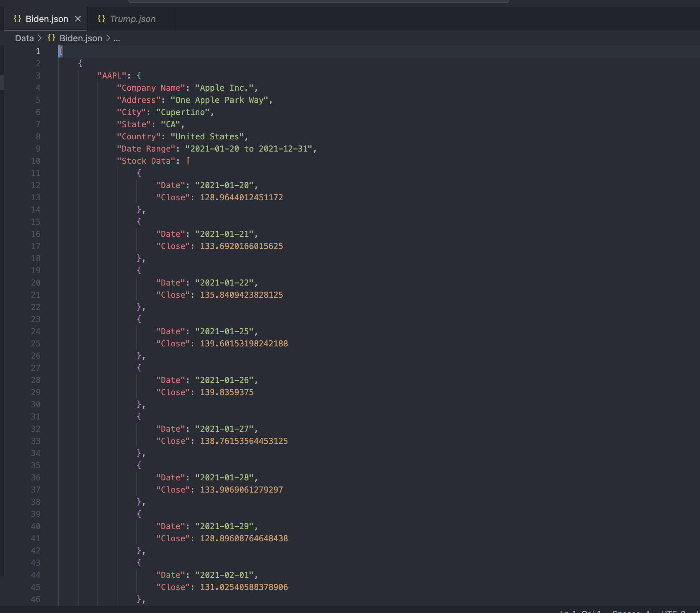Open the '...' breadcrumb symbol dropdown
This screenshot has height=613, width=700.
[117, 39]
